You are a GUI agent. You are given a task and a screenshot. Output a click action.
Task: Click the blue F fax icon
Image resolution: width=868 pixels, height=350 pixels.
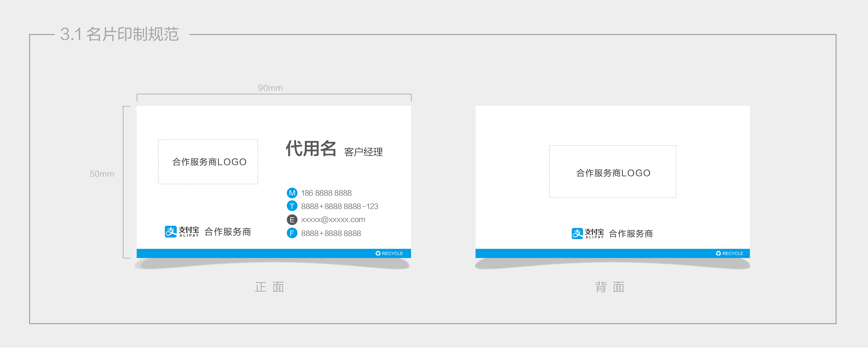pos(292,233)
